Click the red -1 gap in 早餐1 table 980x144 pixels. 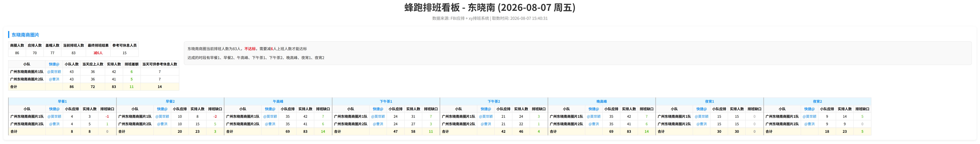click(x=107, y=117)
